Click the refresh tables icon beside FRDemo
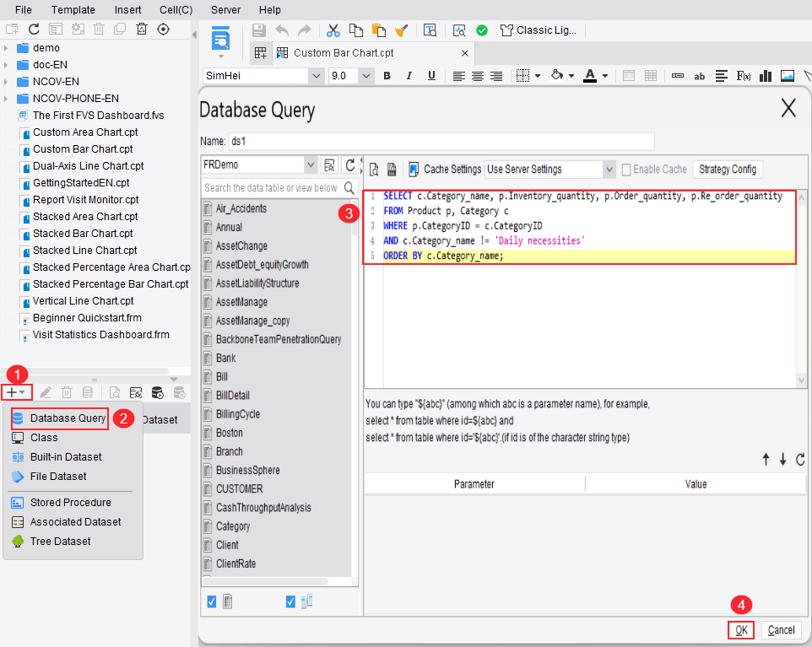Viewport: 812px width, 647px height. tap(350, 165)
